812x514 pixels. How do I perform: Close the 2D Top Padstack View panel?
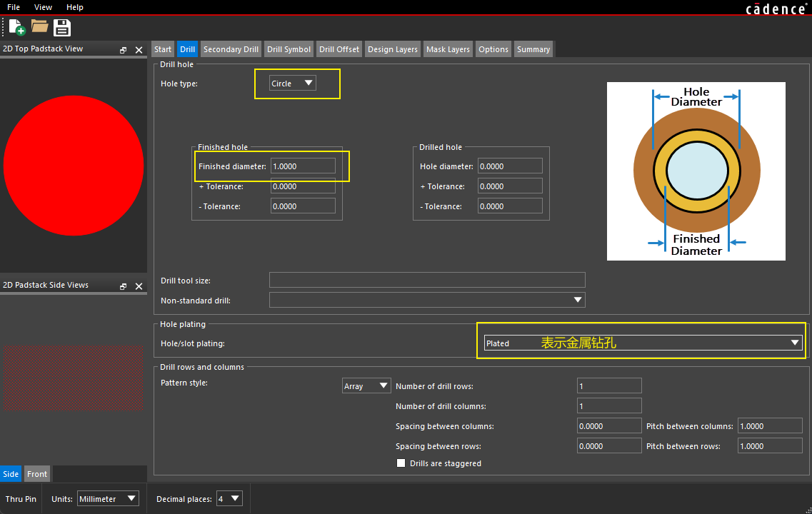[x=139, y=50]
